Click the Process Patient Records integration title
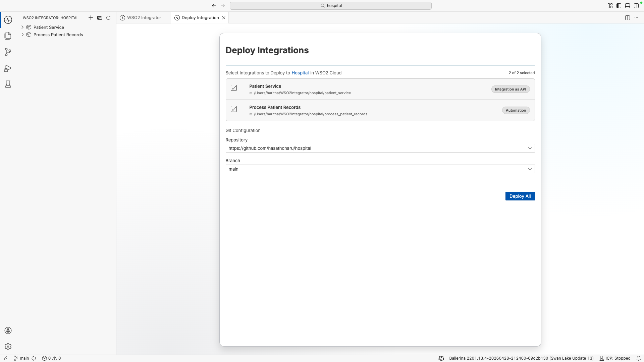Image resolution: width=644 pixels, height=362 pixels. pyautogui.click(x=275, y=107)
